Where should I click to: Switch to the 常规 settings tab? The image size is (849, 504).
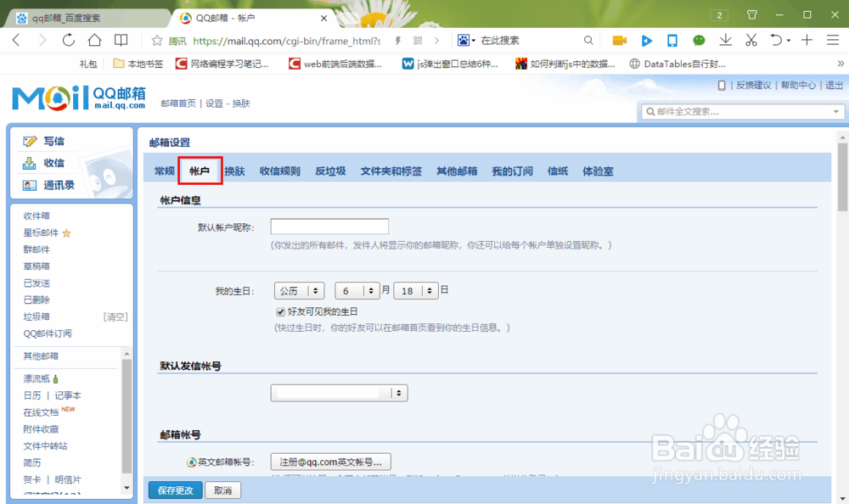(x=165, y=171)
